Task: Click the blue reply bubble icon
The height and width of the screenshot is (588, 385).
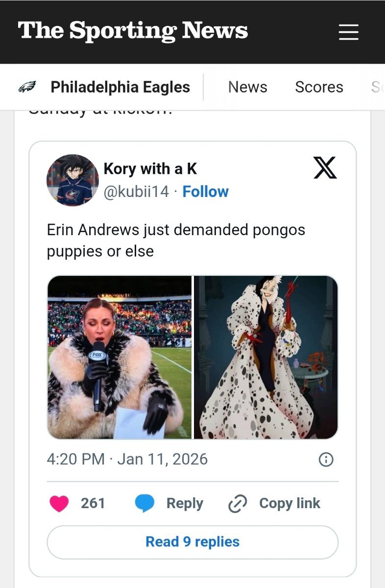Action: (x=144, y=503)
